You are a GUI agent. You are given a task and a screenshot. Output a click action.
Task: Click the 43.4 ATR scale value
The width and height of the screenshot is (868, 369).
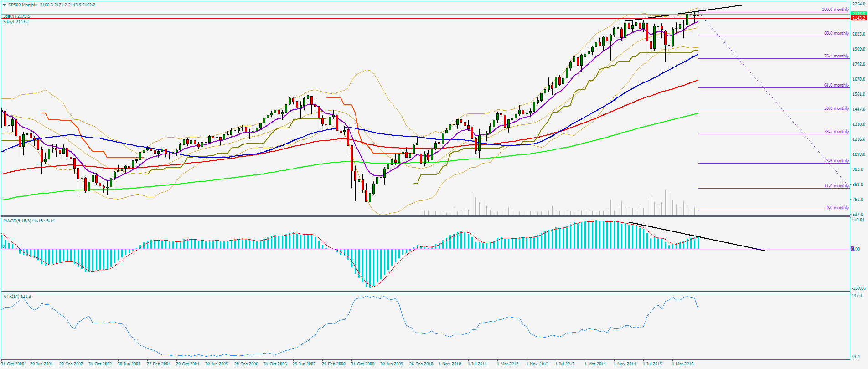tap(857, 356)
